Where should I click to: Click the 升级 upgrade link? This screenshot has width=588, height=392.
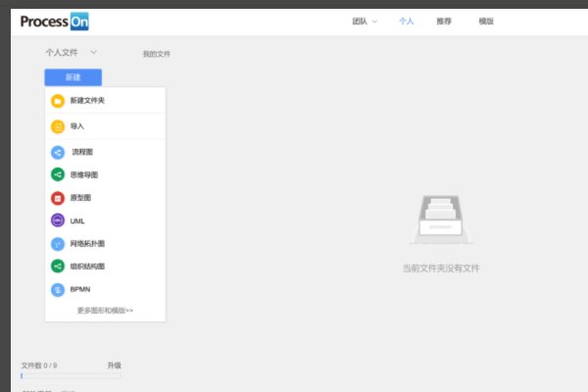(115, 366)
